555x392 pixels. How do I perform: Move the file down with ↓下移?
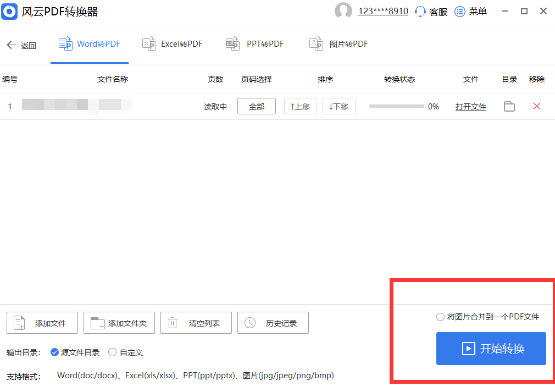[x=338, y=106]
